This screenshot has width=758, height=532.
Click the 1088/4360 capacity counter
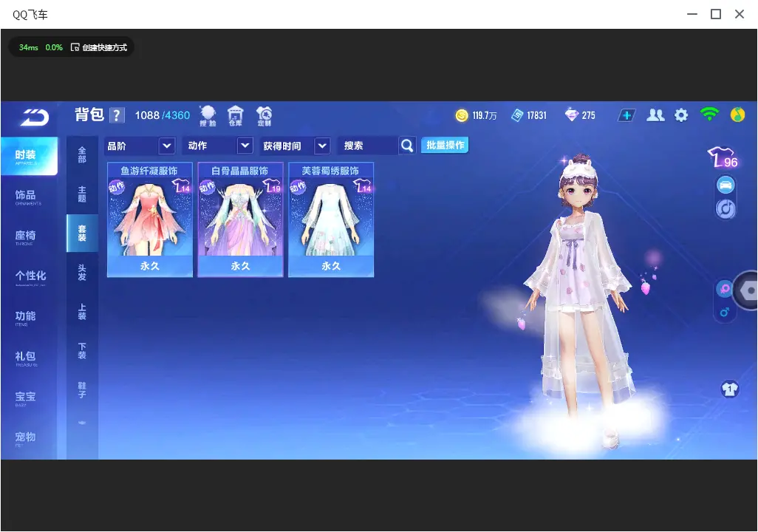[163, 115]
